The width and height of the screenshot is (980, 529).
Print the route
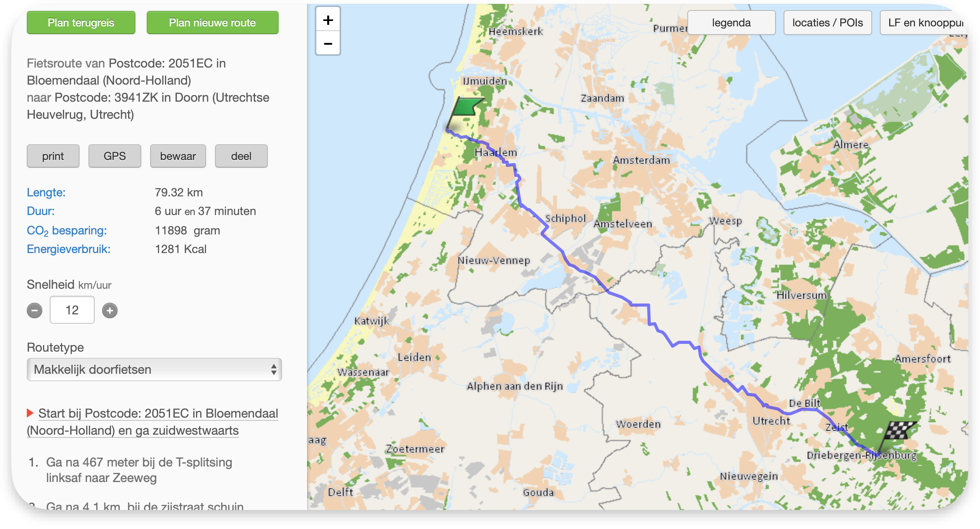pyautogui.click(x=53, y=156)
